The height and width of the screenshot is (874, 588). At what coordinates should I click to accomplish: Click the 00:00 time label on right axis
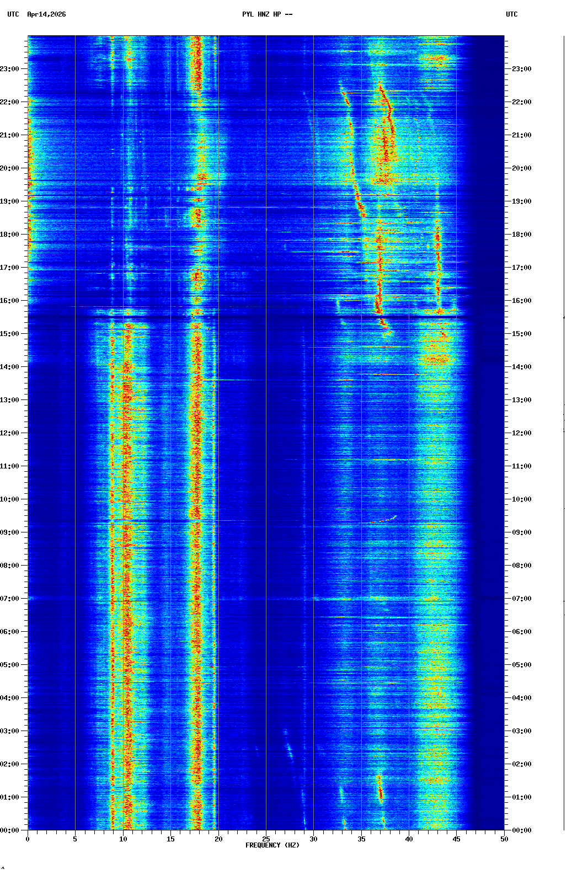521,830
